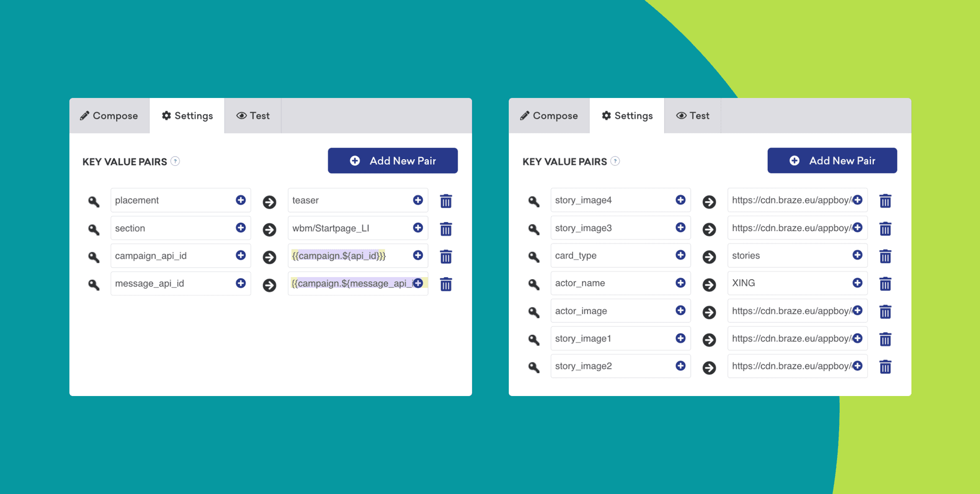This screenshot has height=494, width=980.
Task: Remove the card_type pair using trash icon
Action: [x=885, y=256]
